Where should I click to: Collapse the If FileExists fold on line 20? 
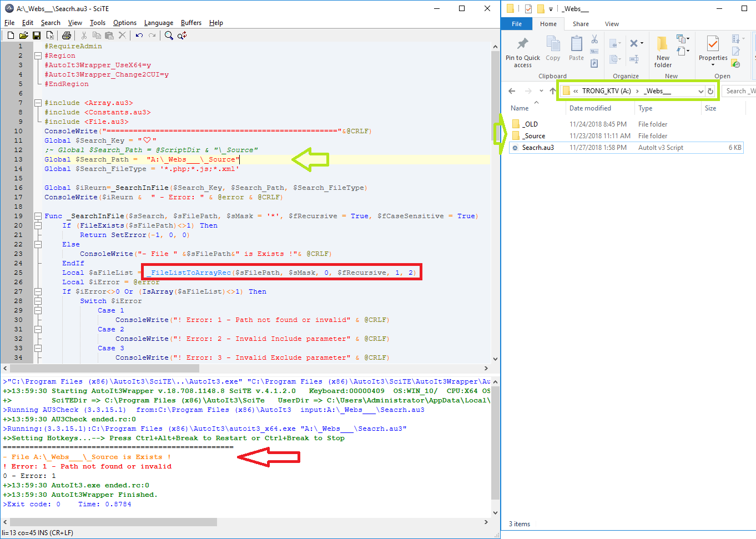click(38, 225)
